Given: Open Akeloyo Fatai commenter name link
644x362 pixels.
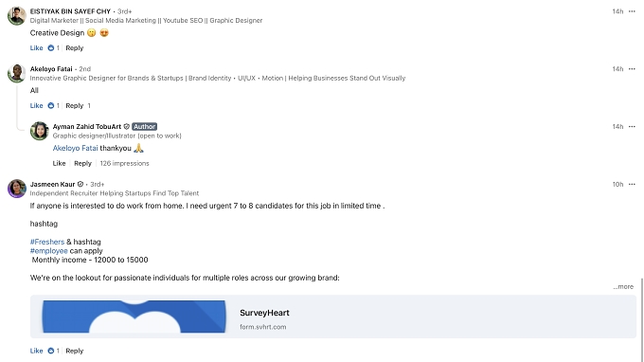Looking at the screenshot, I should 51,69.
